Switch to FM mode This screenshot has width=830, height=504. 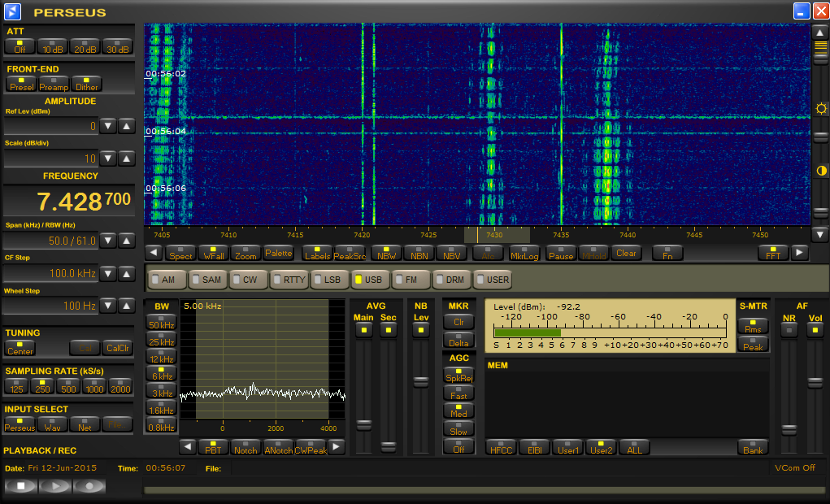[x=411, y=280]
